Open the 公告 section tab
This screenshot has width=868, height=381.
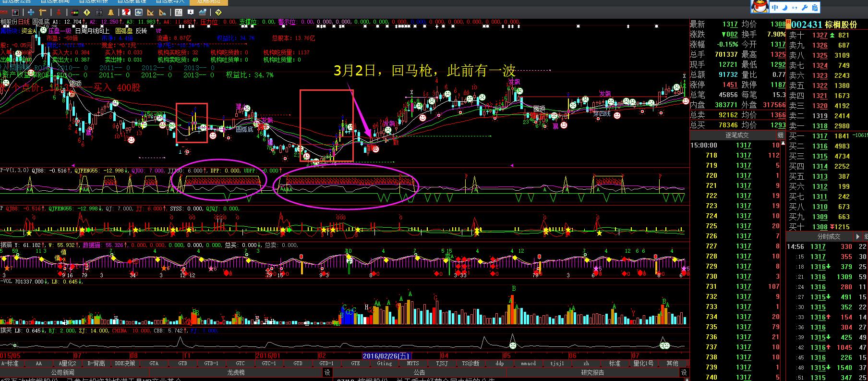[419, 372]
